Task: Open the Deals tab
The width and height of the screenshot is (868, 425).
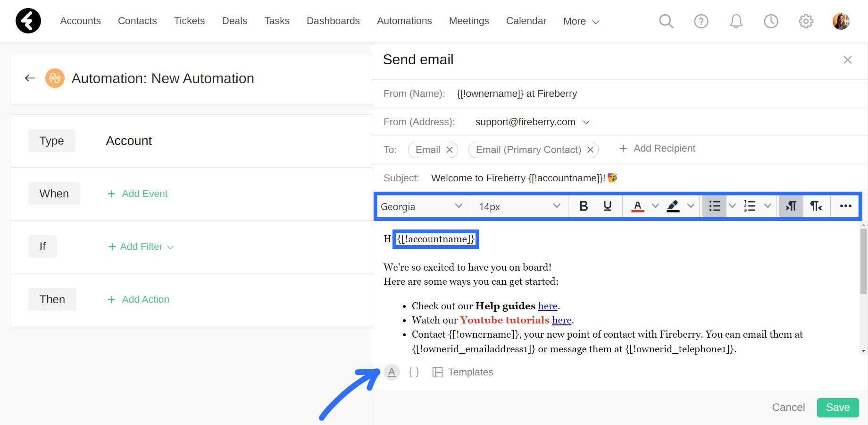Action: pyautogui.click(x=234, y=21)
